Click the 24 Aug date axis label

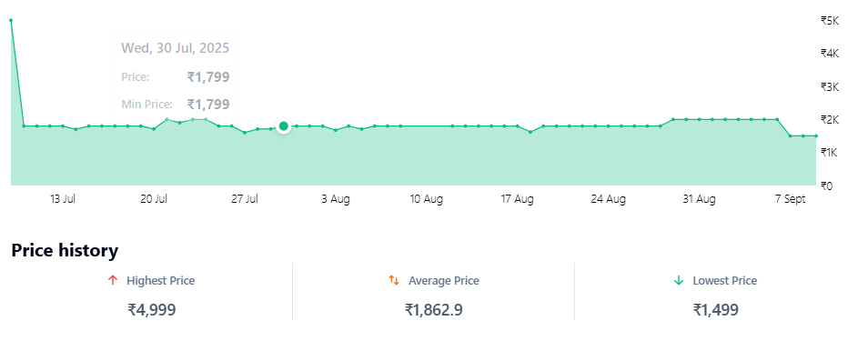point(609,199)
